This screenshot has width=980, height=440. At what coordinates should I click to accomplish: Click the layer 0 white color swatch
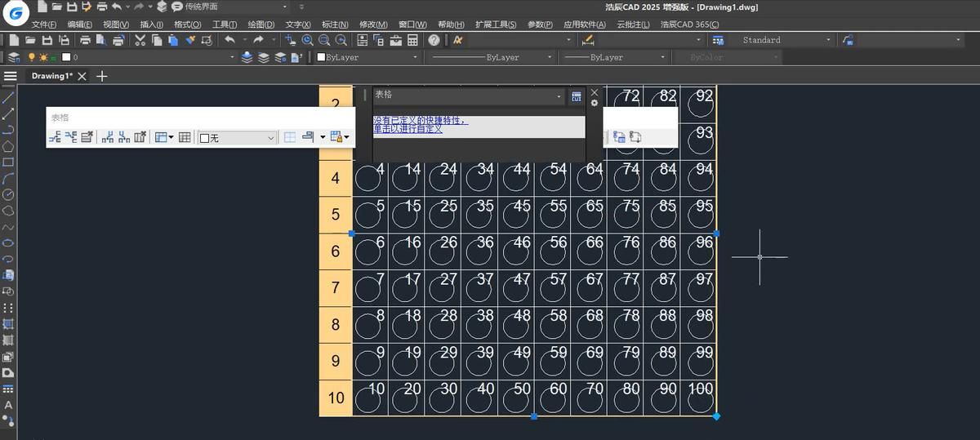pyautogui.click(x=65, y=58)
